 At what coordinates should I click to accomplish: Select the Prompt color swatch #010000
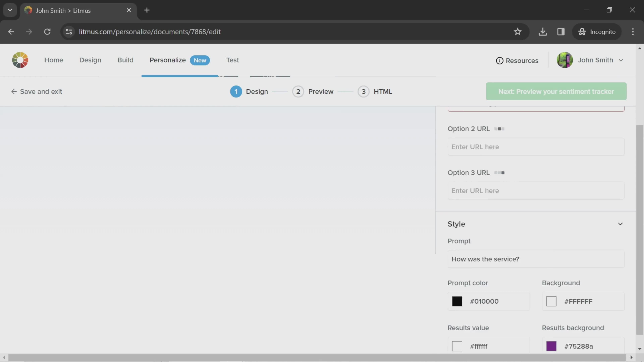pos(457,301)
